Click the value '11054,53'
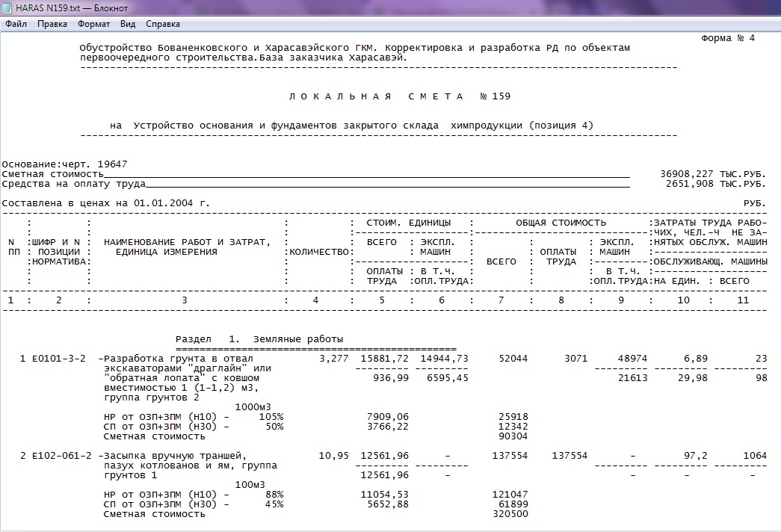This screenshot has width=781, height=532. 385,495
